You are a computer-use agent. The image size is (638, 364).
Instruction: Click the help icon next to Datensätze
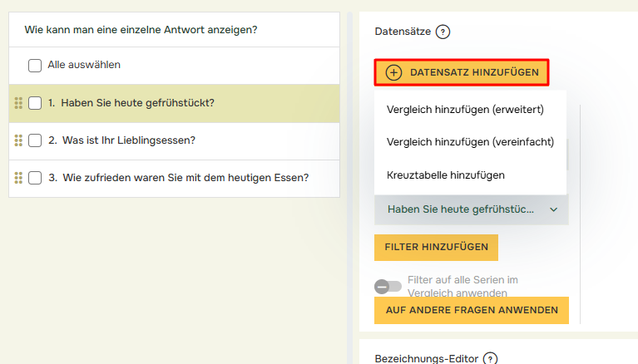443,32
